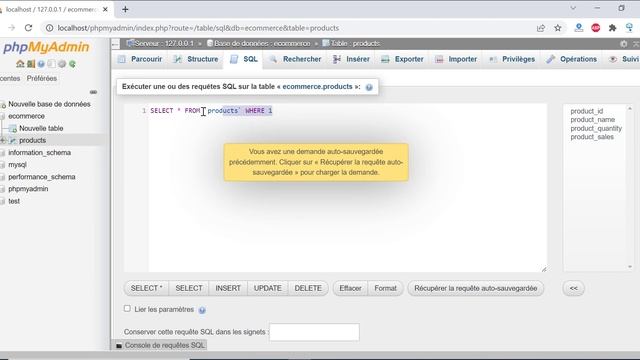
Task: Open the Exporter tab
Action: click(x=403, y=59)
